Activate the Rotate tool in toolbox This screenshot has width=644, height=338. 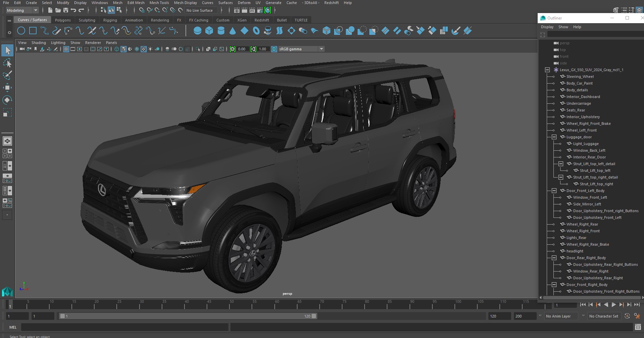click(x=7, y=100)
